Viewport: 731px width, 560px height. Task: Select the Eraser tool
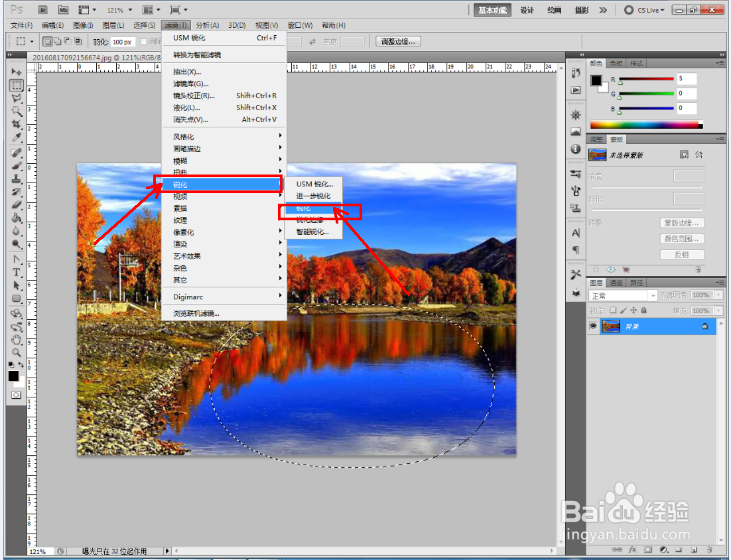pyautogui.click(x=17, y=205)
